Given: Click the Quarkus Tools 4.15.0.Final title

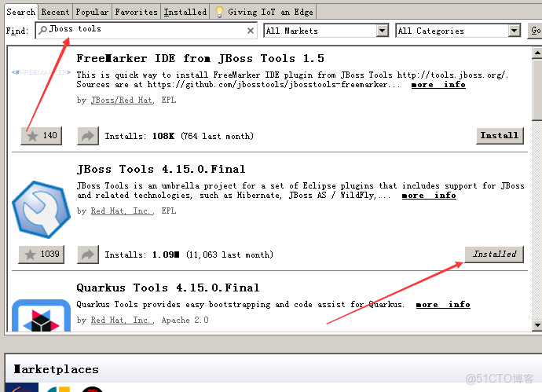Looking at the screenshot, I should tap(168, 288).
